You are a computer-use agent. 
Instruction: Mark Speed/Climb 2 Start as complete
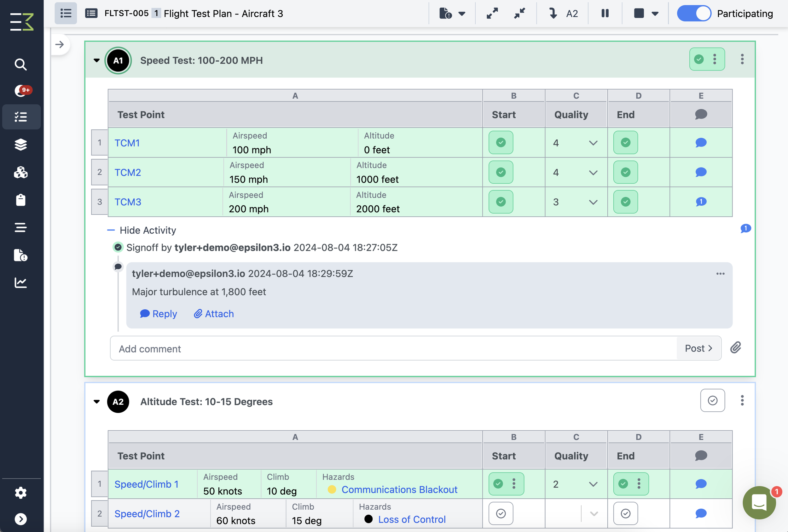point(501,513)
